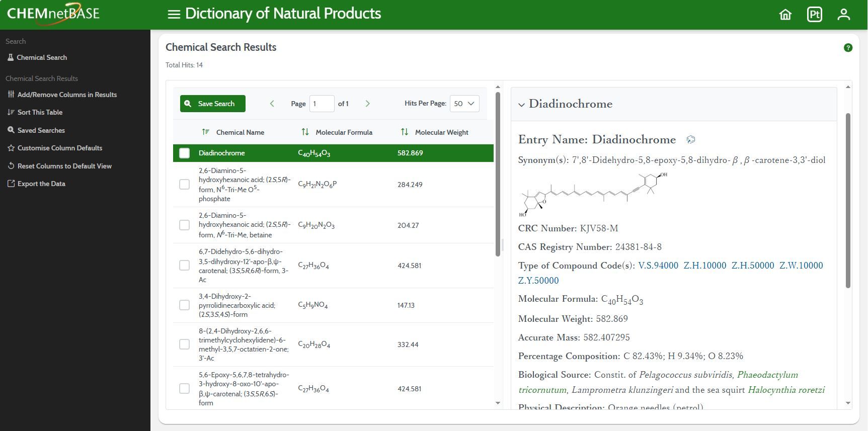868x431 pixels.
Task: Sort by Molecular Formula column arrows
Action: pos(305,132)
